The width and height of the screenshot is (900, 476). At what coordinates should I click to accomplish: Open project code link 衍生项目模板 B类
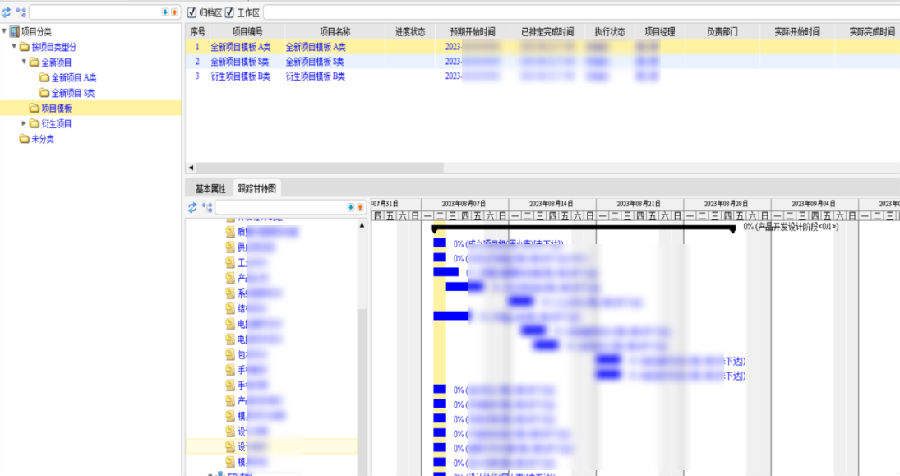click(x=240, y=76)
